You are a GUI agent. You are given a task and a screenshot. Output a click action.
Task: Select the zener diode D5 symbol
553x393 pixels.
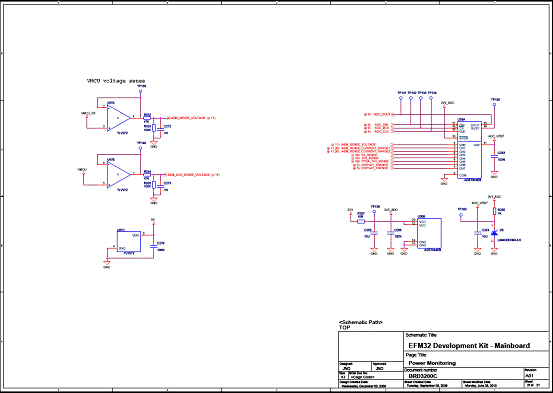(494, 233)
